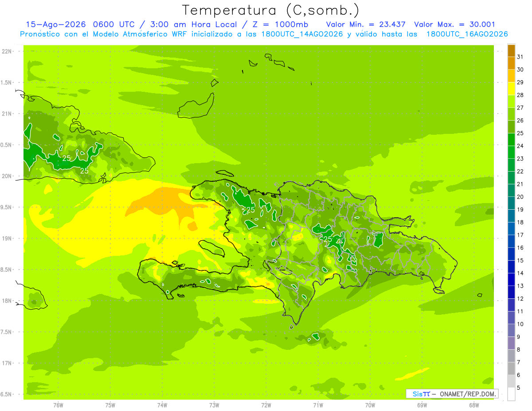Click the legend swatch between 23 and 24
532x411 pixels.
point(511,153)
